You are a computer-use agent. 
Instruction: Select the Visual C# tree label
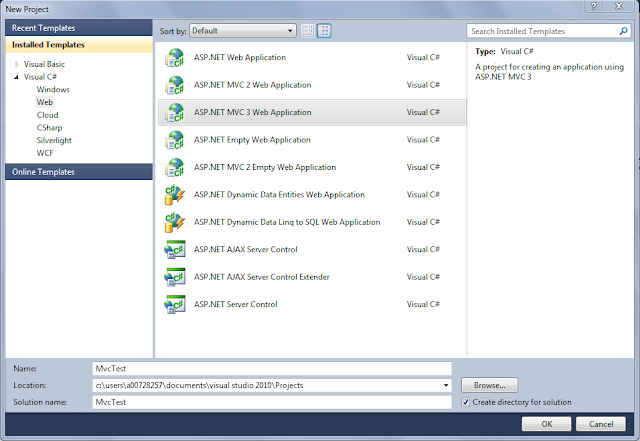click(40, 77)
